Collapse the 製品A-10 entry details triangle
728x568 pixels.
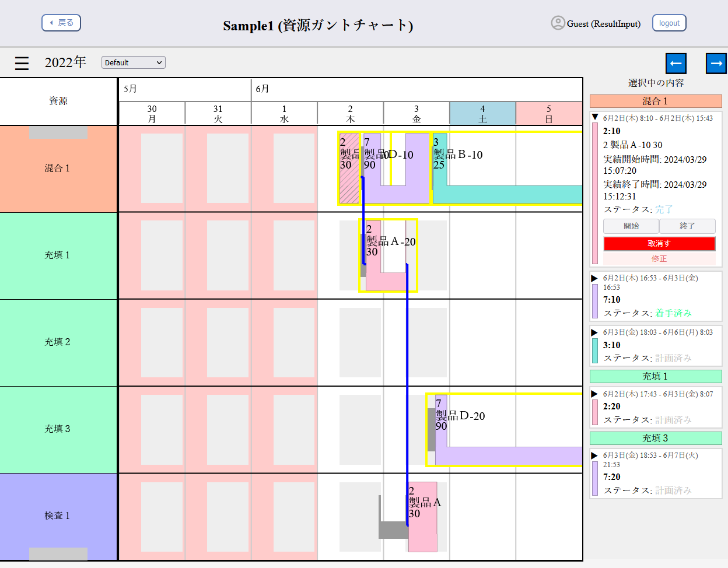(x=595, y=117)
